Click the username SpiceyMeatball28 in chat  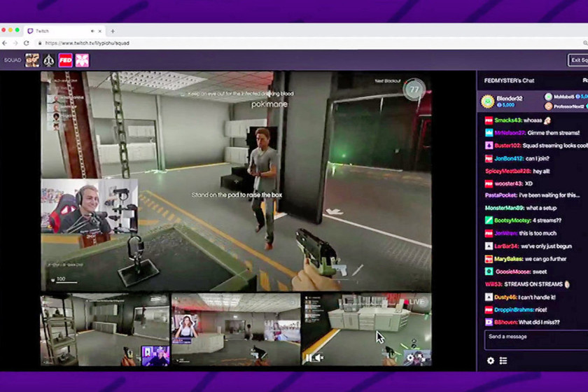click(508, 171)
